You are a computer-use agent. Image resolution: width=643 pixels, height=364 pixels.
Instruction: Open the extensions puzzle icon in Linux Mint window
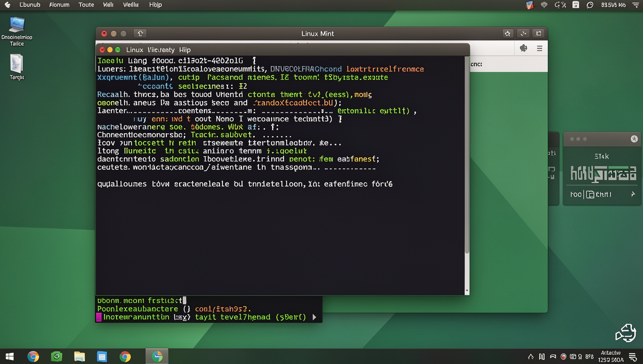[523, 48]
